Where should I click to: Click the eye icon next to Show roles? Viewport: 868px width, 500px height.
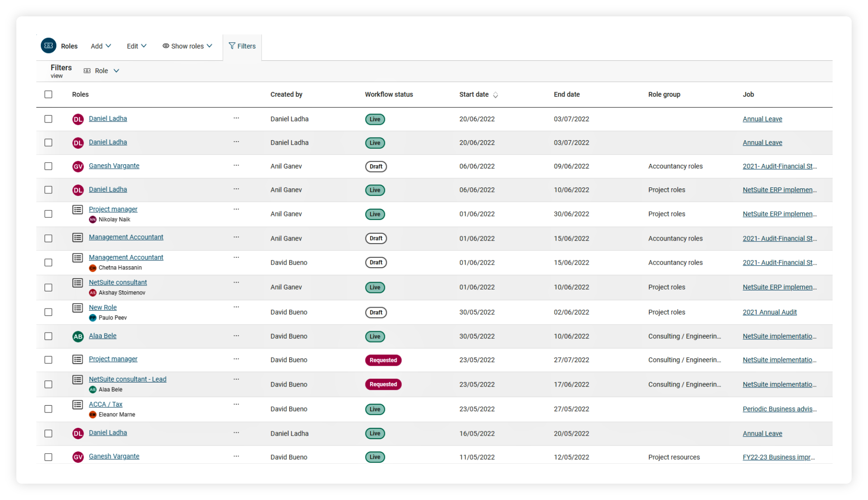coord(166,46)
